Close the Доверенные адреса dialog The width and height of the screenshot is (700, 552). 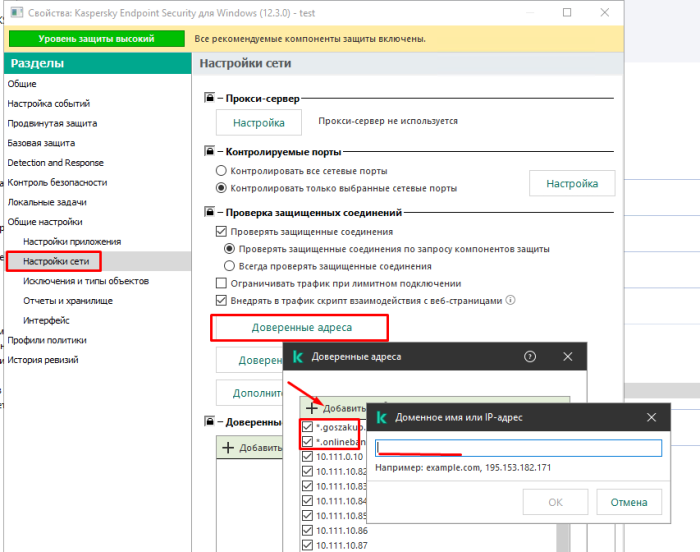click(567, 356)
